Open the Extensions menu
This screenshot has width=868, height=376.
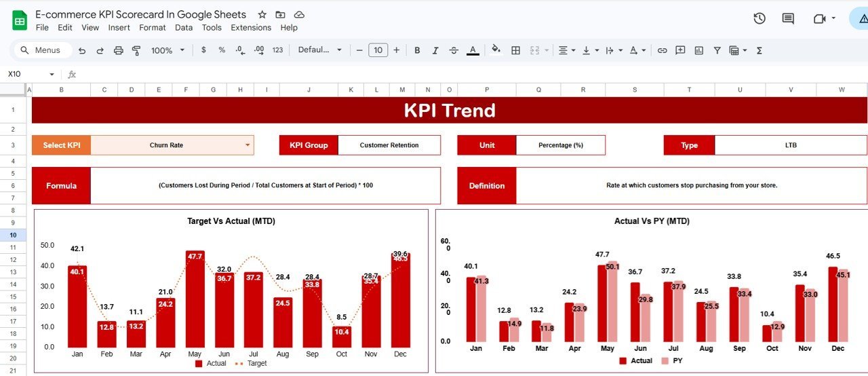[x=251, y=28]
